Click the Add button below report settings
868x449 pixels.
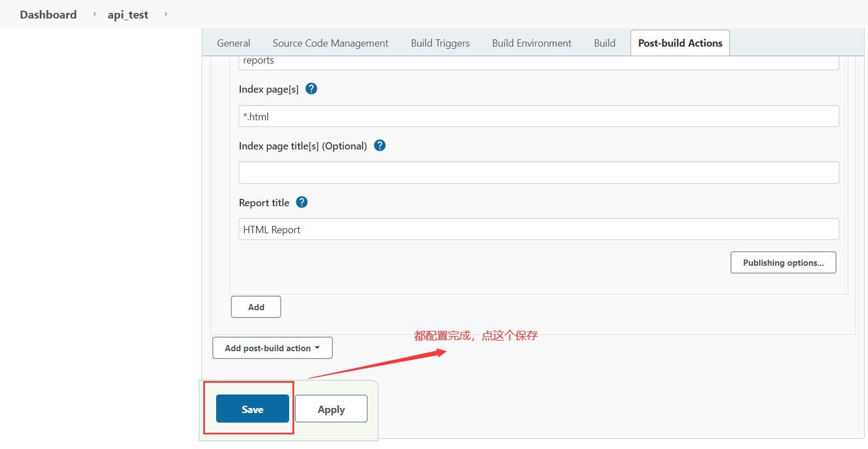point(256,307)
